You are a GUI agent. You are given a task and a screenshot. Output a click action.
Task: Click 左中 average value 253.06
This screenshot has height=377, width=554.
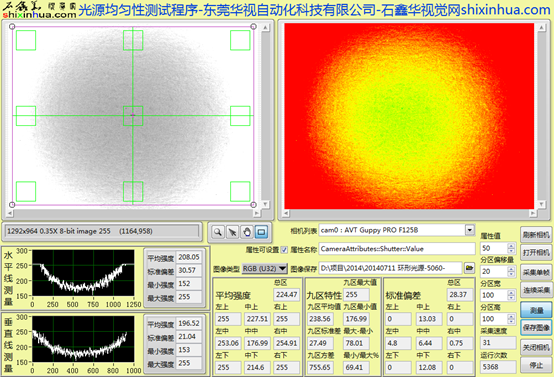click(228, 343)
